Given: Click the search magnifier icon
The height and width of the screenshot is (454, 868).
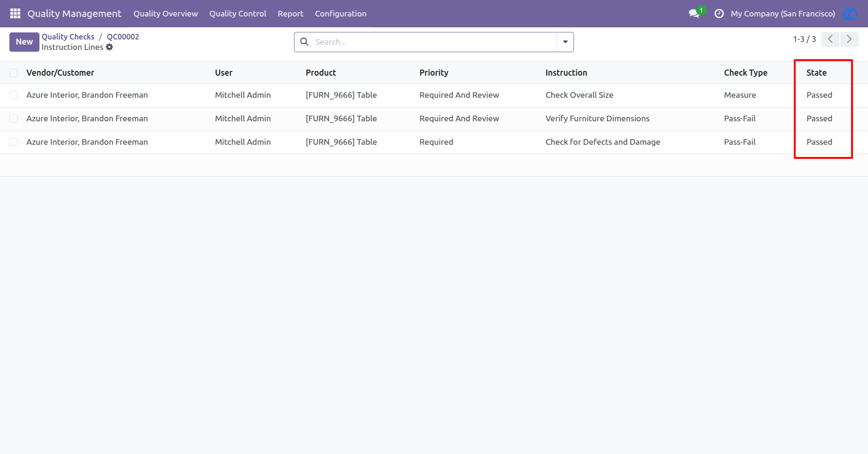Looking at the screenshot, I should (x=304, y=42).
